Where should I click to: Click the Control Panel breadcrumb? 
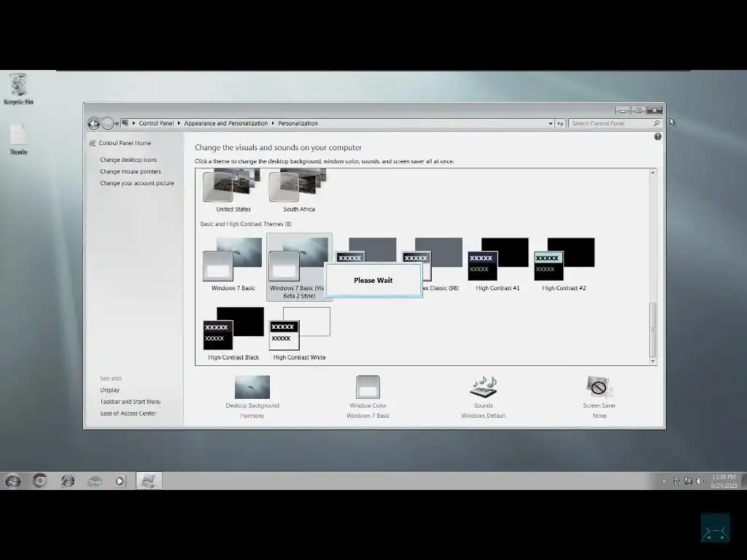[x=156, y=123]
